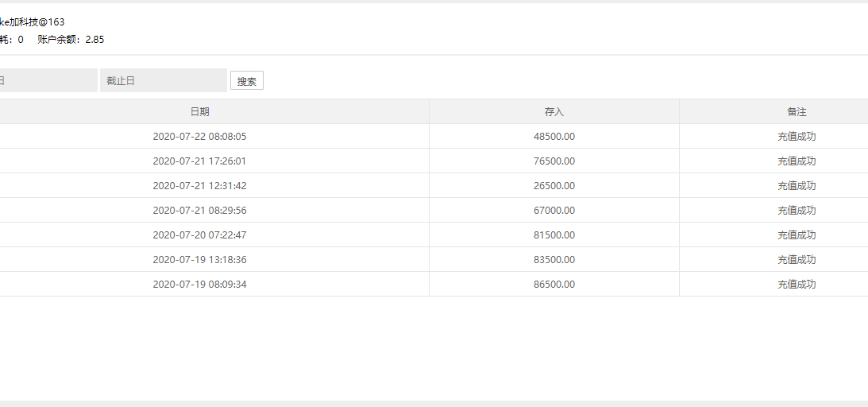Click the 日期 column header
This screenshot has width=868, height=407.
coord(199,112)
